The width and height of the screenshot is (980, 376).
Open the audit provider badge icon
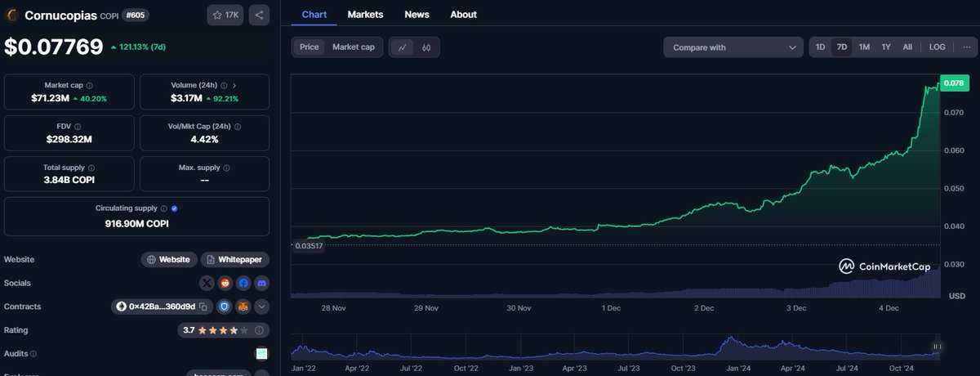click(261, 354)
